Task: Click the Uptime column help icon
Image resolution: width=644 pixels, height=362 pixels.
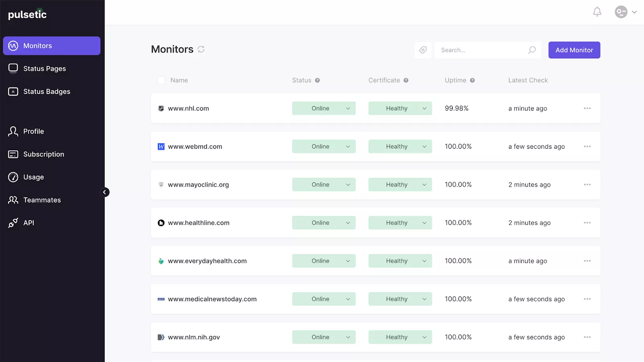Action: [472, 80]
